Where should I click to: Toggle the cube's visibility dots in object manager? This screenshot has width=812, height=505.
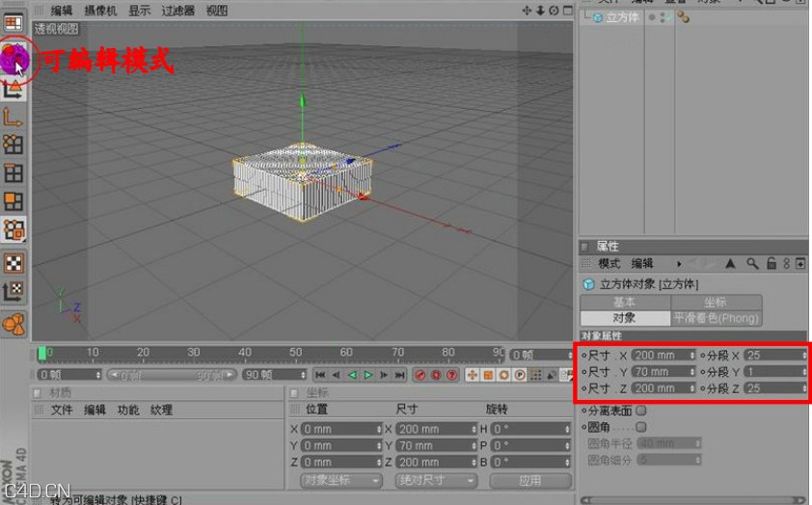click(662, 17)
